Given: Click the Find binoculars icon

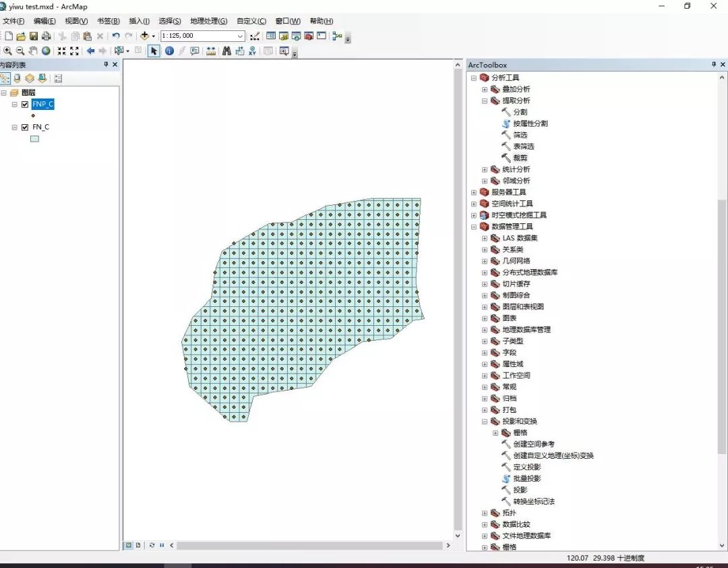Looking at the screenshot, I should pos(226,51).
